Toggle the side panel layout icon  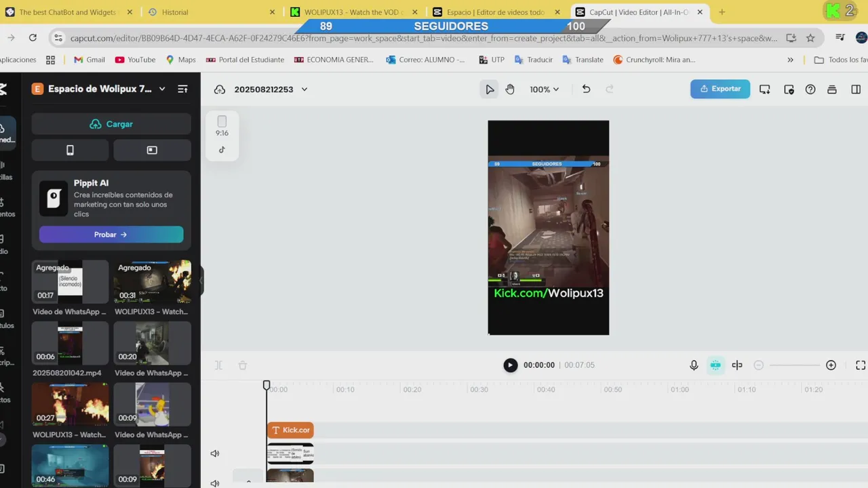pyautogui.click(x=856, y=89)
